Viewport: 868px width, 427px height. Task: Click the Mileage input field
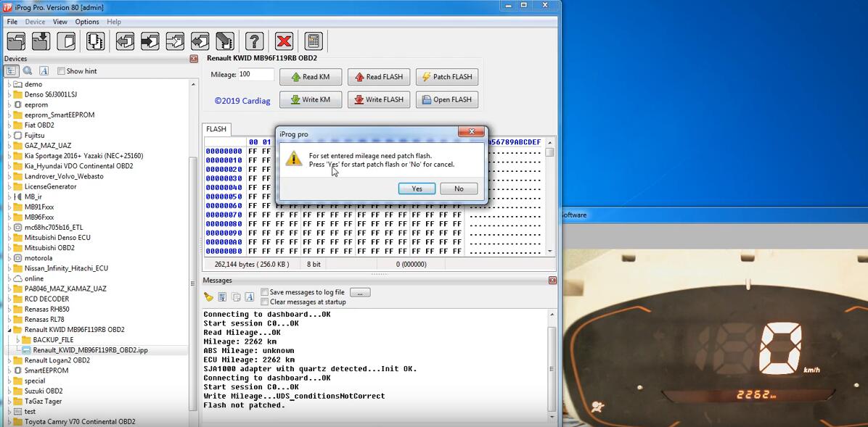pos(255,75)
